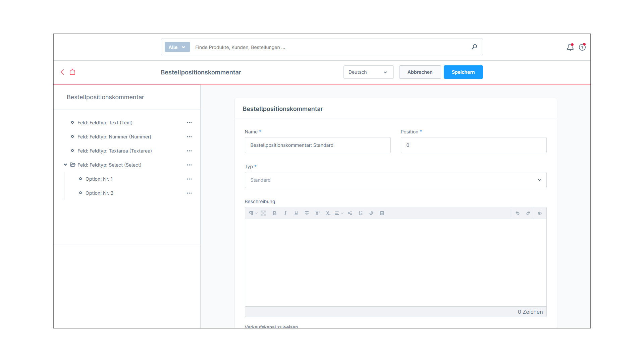
Task: Open context menu for Option: Nr. 1
Action: (189, 179)
